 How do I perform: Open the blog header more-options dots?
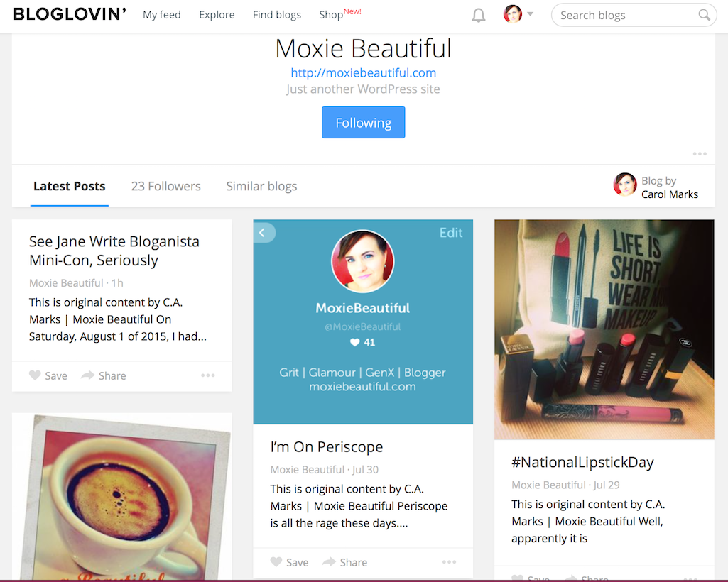tap(699, 153)
